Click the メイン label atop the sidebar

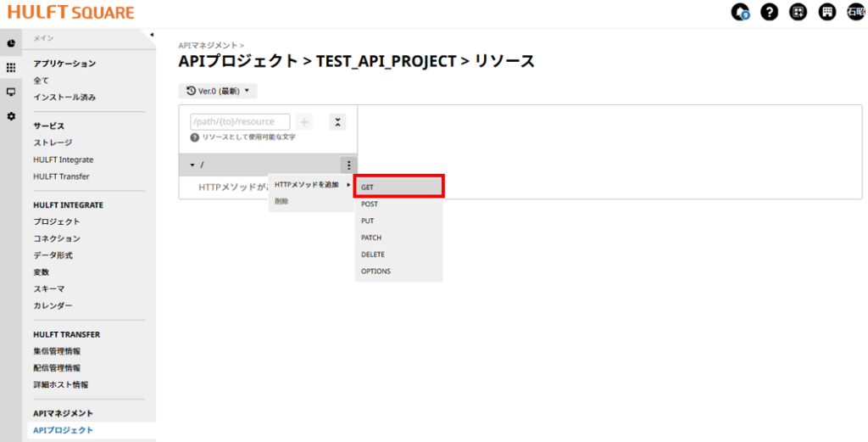tap(43, 38)
